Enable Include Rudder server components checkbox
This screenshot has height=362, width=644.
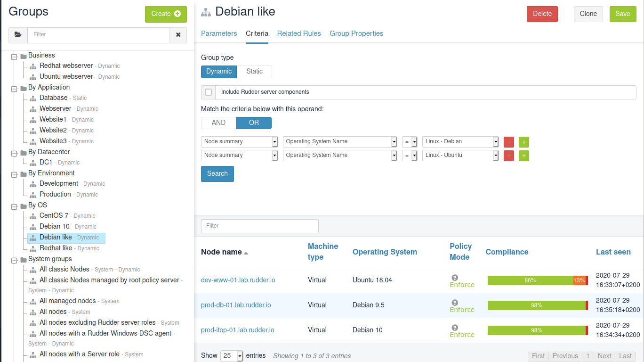(x=208, y=92)
